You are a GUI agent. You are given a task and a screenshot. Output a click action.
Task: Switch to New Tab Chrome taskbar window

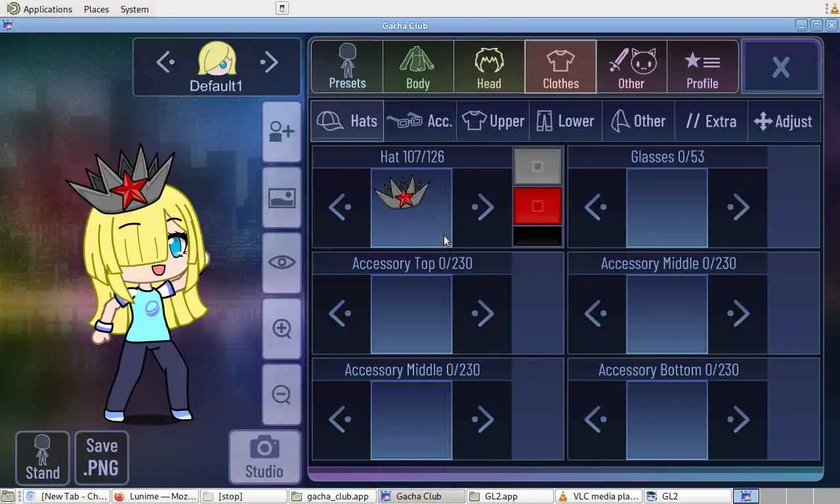pos(66,496)
